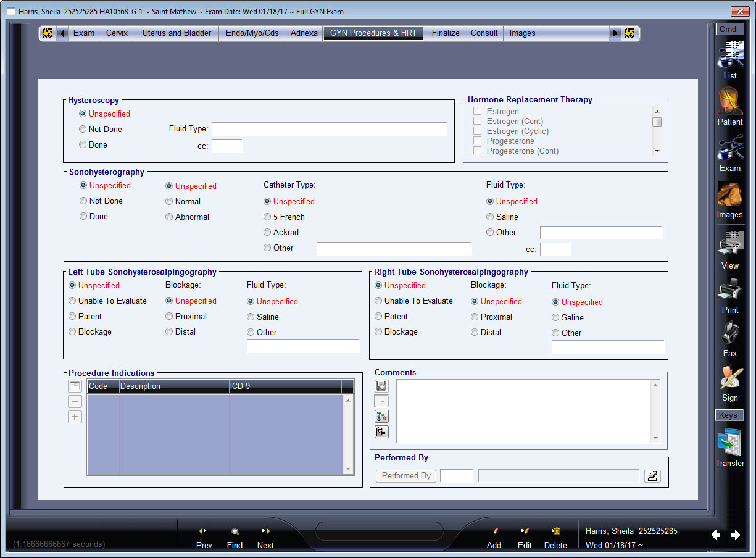The image size is (756, 558).
Task: Click the save icon in Comments panel
Action: pyautogui.click(x=381, y=386)
